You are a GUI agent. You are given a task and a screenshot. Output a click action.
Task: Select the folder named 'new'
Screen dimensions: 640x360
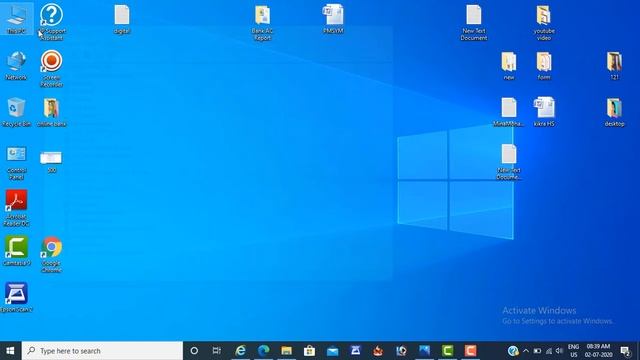click(509, 66)
